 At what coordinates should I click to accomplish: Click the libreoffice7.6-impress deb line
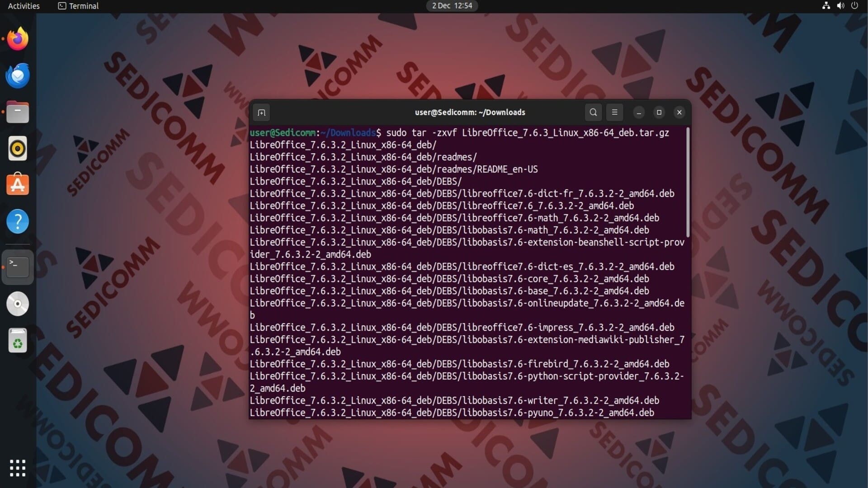click(x=462, y=328)
